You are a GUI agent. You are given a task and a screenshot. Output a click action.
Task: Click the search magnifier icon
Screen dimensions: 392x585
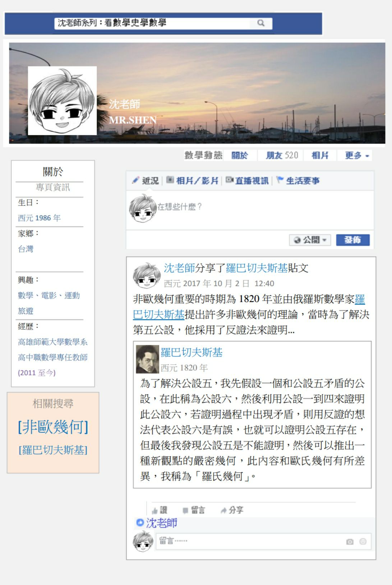coord(261,23)
